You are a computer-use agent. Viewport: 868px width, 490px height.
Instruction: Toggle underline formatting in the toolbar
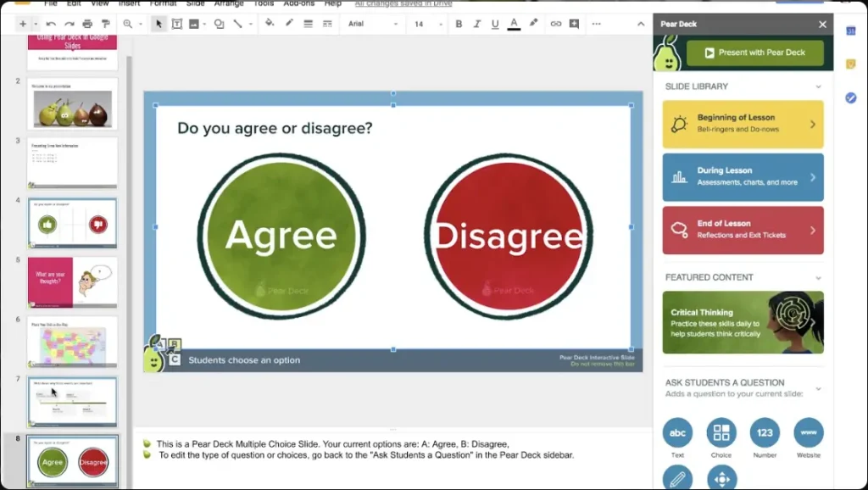[495, 23]
